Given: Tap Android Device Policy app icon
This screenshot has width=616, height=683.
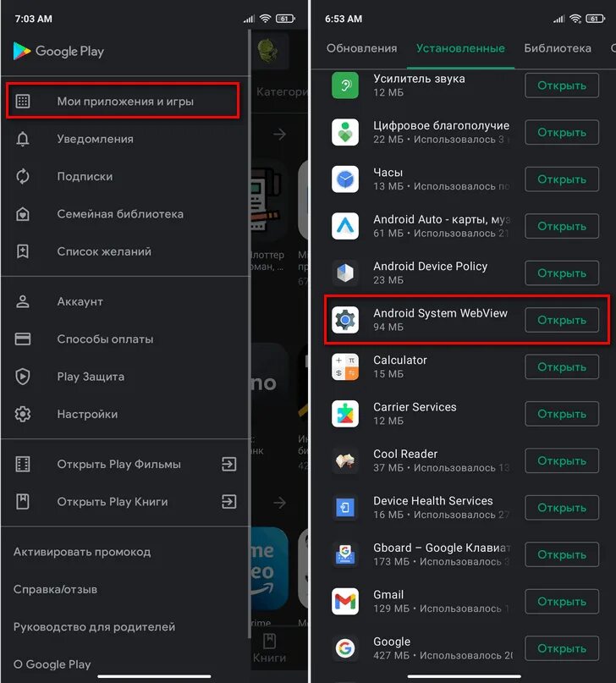Looking at the screenshot, I should click(345, 273).
